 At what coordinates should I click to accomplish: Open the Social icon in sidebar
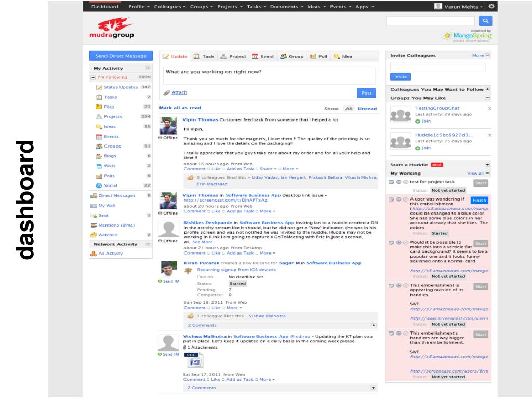pos(99,185)
